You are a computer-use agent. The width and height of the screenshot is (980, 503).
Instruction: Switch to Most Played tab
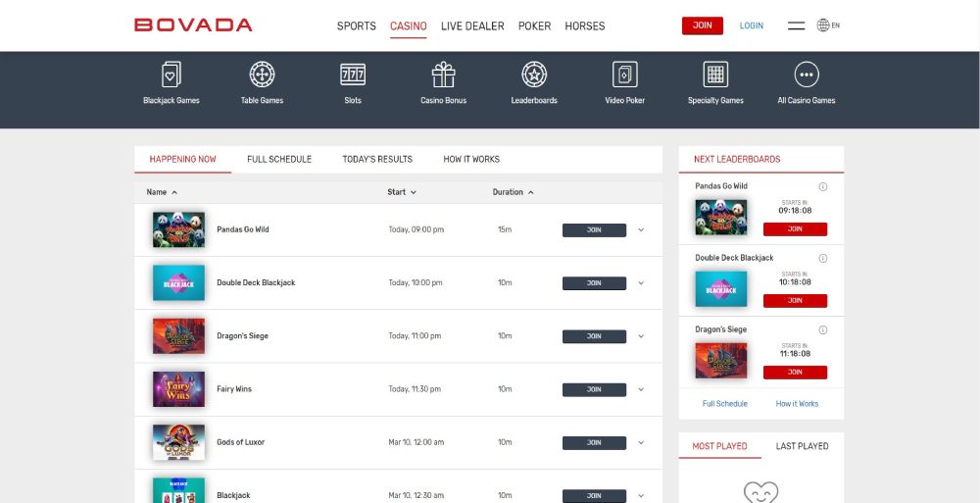pos(720,446)
